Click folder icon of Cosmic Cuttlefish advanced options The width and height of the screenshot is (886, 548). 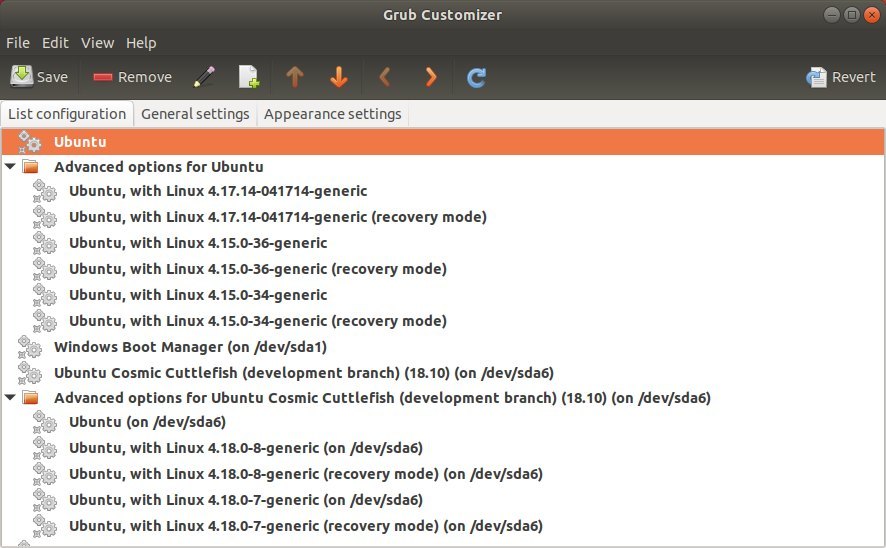[30, 398]
